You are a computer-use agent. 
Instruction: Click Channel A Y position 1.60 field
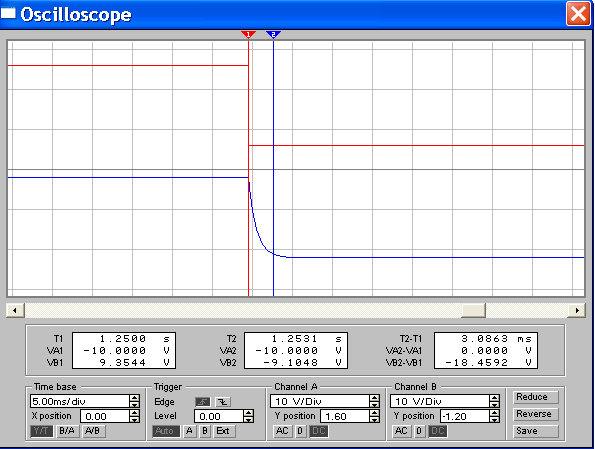coord(345,416)
